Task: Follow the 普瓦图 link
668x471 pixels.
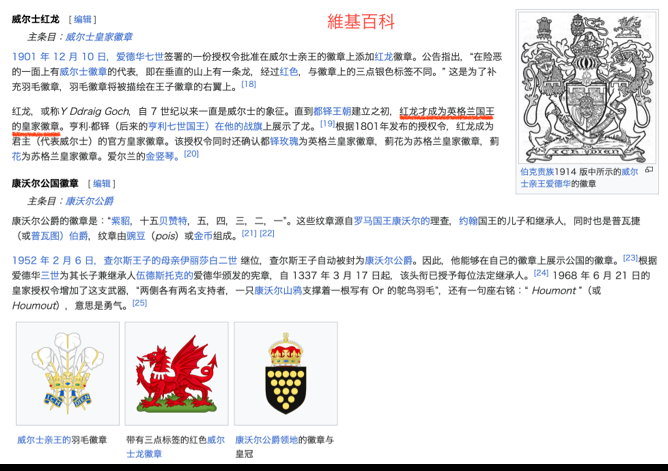Action: tap(44, 236)
